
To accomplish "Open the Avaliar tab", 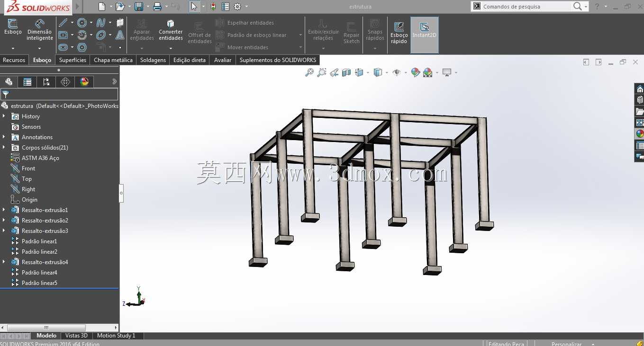I will tap(223, 60).
